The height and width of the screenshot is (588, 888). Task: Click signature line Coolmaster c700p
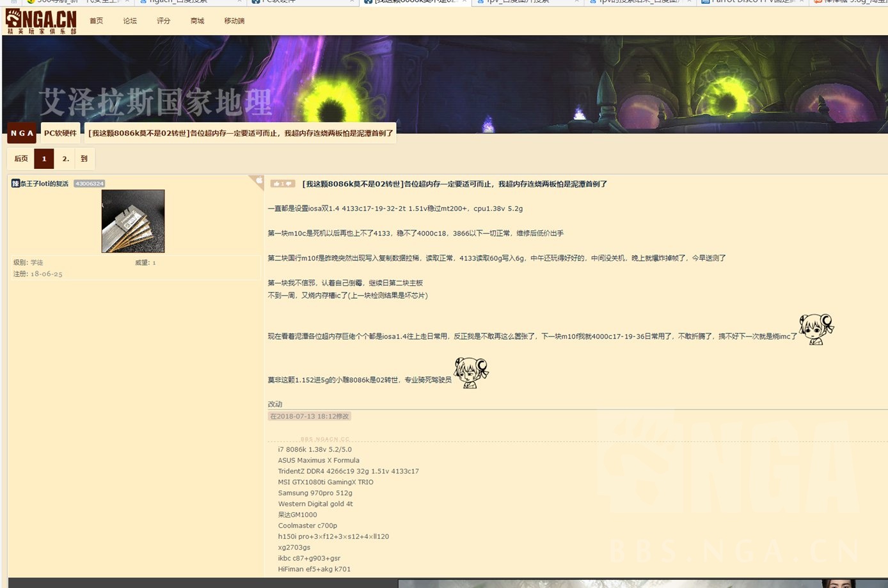coord(308,525)
